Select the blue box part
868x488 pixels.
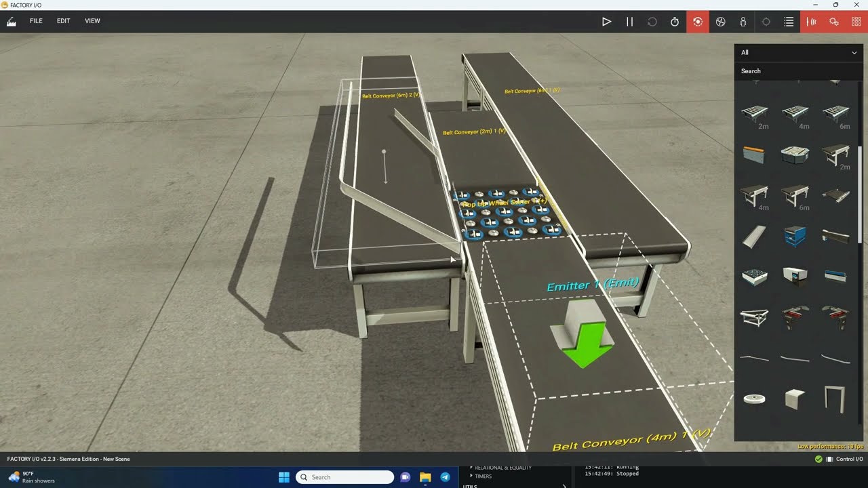pyautogui.click(x=795, y=237)
